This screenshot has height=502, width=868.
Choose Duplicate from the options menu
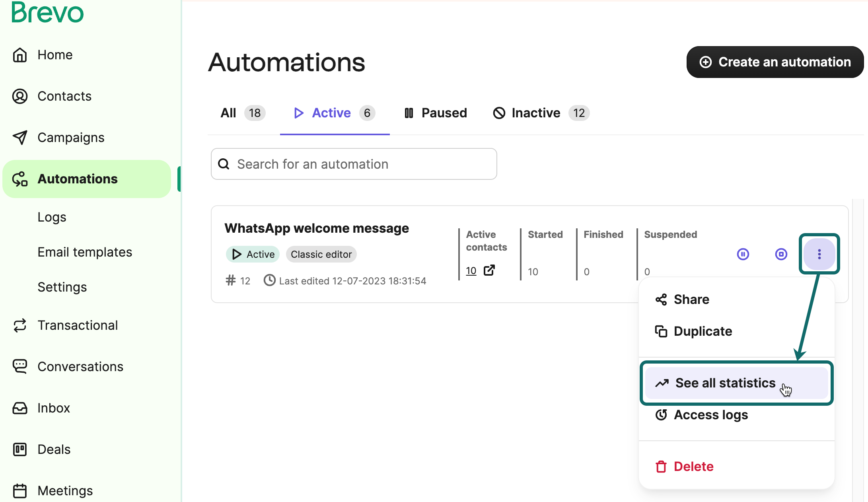coord(702,331)
